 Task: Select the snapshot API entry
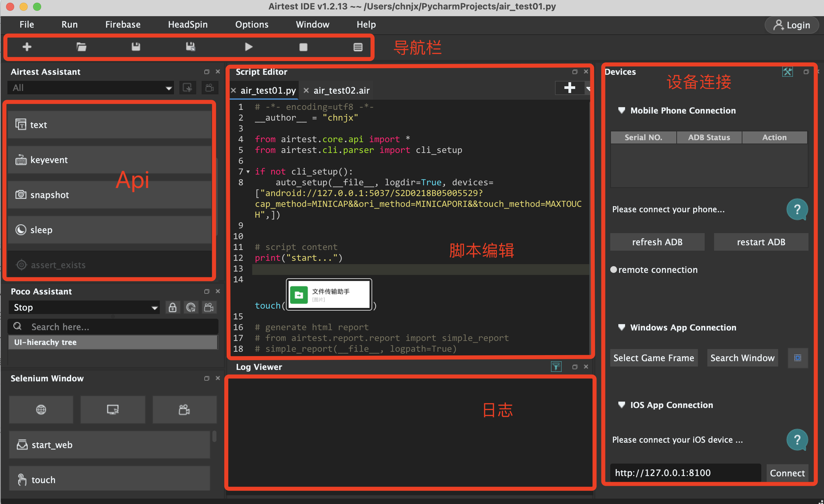[110, 195]
